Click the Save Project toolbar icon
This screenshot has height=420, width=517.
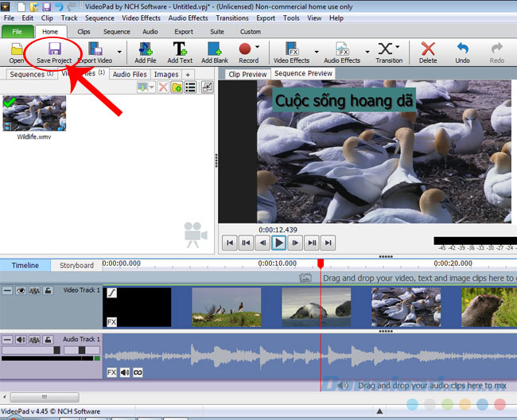[54, 49]
